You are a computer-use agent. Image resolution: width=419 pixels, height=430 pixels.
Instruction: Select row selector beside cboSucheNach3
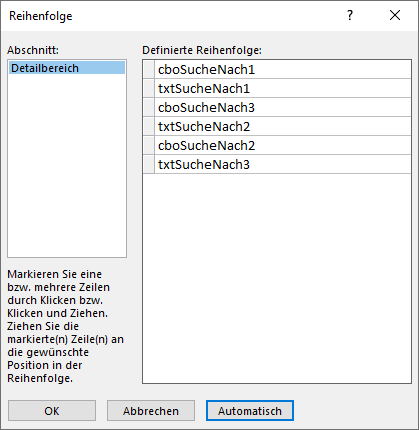(149, 108)
